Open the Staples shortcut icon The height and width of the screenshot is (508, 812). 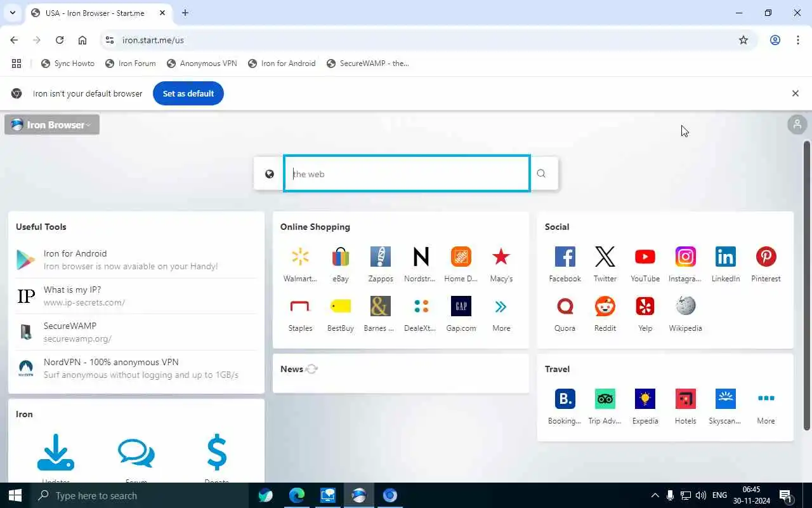(x=300, y=306)
